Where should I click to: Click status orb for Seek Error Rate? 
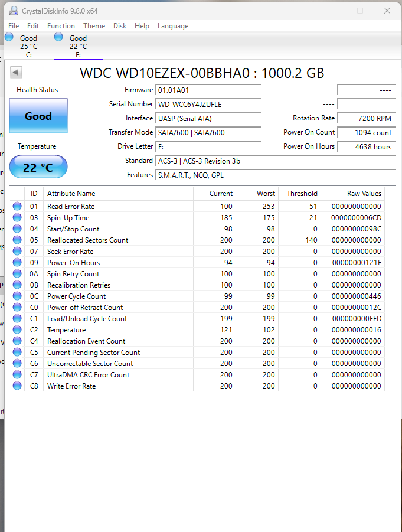pyautogui.click(x=17, y=251)
